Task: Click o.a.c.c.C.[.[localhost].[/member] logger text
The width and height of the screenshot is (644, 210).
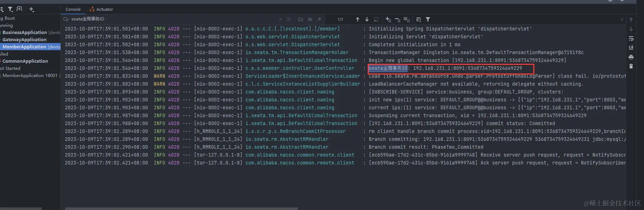Action: pos(292,29)
